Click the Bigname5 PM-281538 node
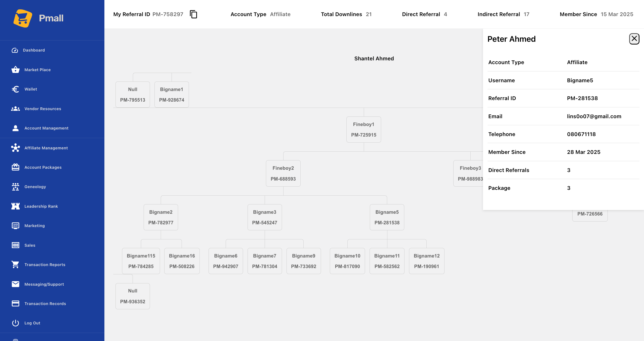Screen dimensions: 644x341 point(387,217)
